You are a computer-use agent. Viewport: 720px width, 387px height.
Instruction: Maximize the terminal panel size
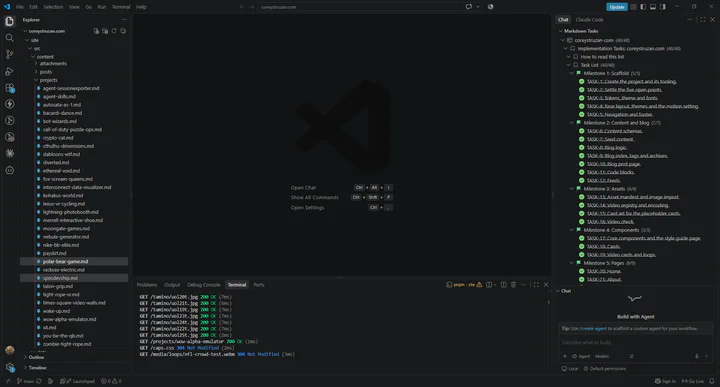pyautogui.click(x=536, y=285)
